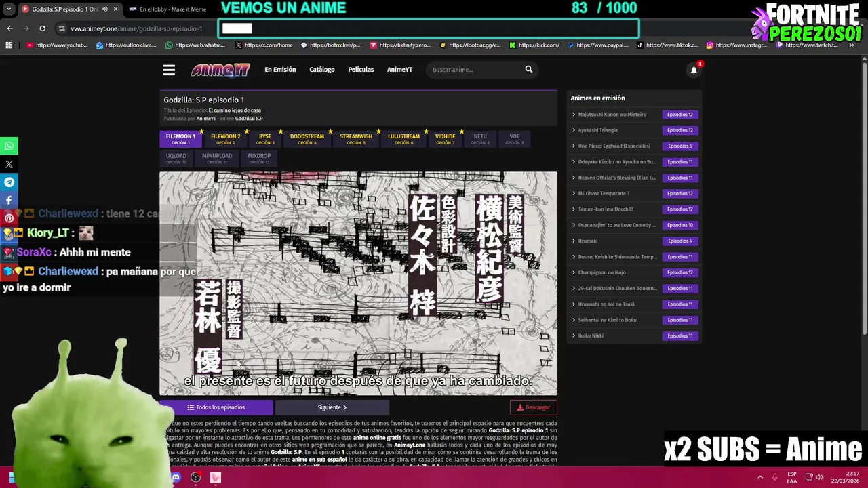Select the LULUSTREAM server option
Viewport: 868px width, 488px height.
click(403, 139)
